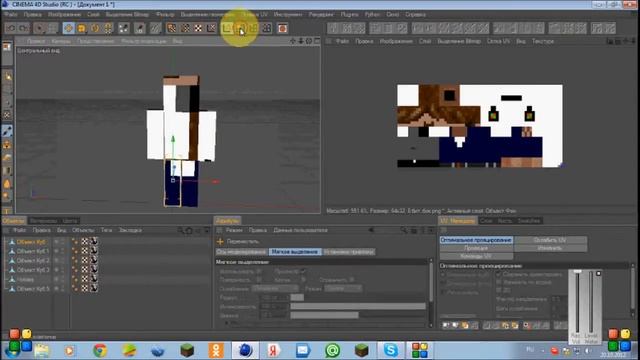The width and height of the screenshot is (640, 360).
Task: Select the black-and-white checkerboard toolbar icon
Action: point(198,28)
